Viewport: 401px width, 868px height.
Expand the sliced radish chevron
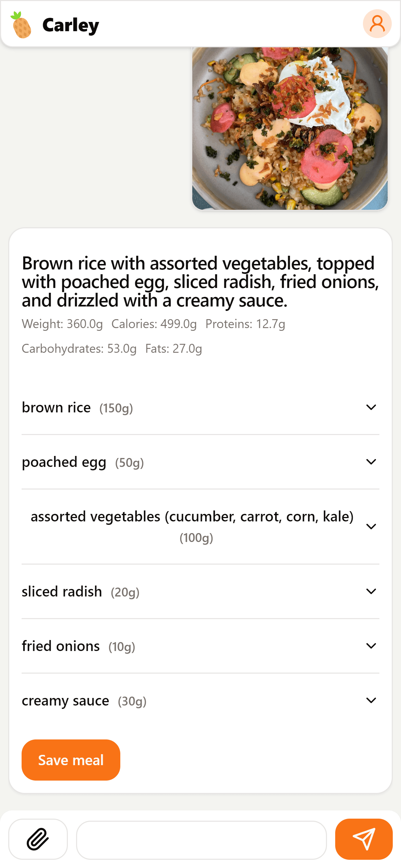[x=371, y=591]
